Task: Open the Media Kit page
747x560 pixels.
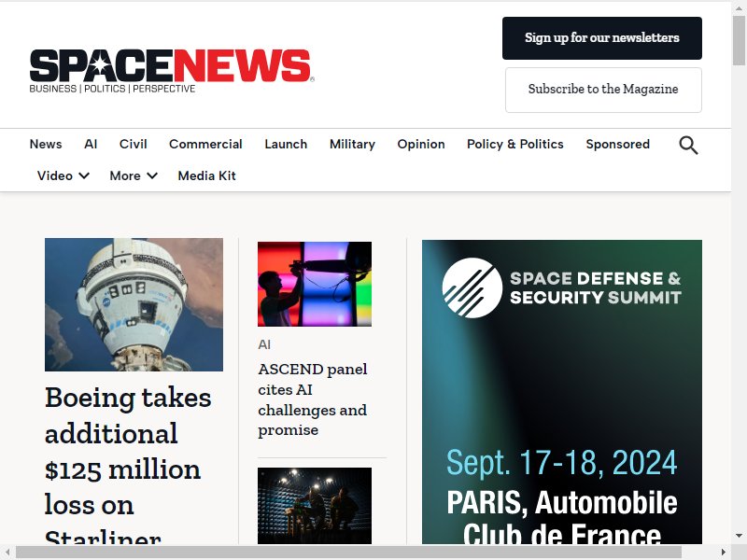Action: click(206, 175)
